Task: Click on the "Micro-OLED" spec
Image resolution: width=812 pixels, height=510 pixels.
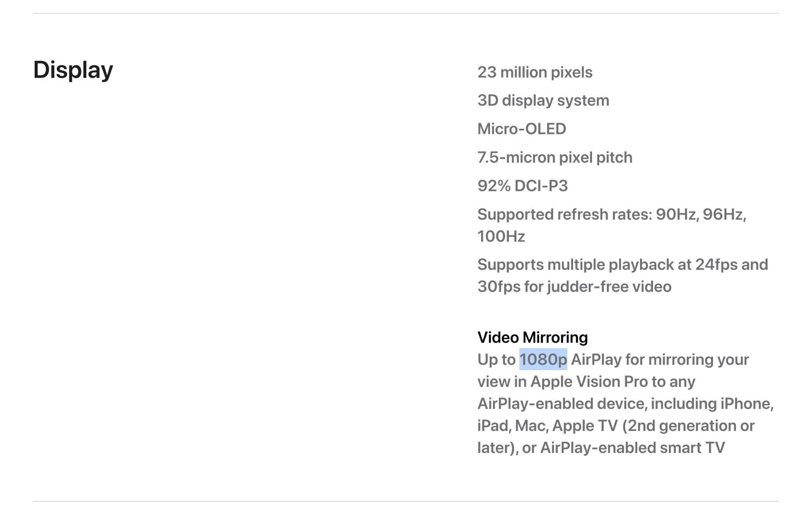Action: (521, 129)
